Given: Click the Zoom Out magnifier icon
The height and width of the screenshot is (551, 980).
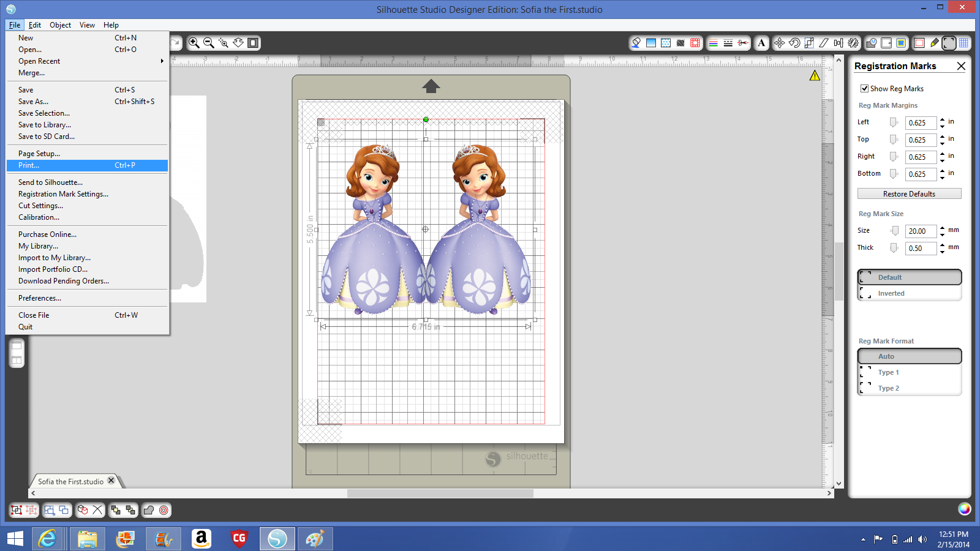Looking at the screenshot, I should click(209, 43).
